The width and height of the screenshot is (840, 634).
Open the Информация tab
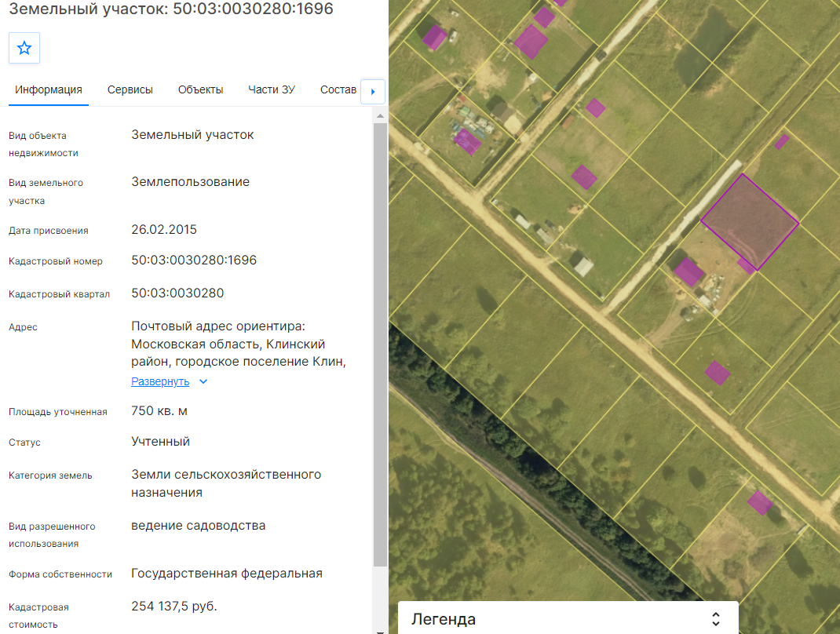pos(48,89)
